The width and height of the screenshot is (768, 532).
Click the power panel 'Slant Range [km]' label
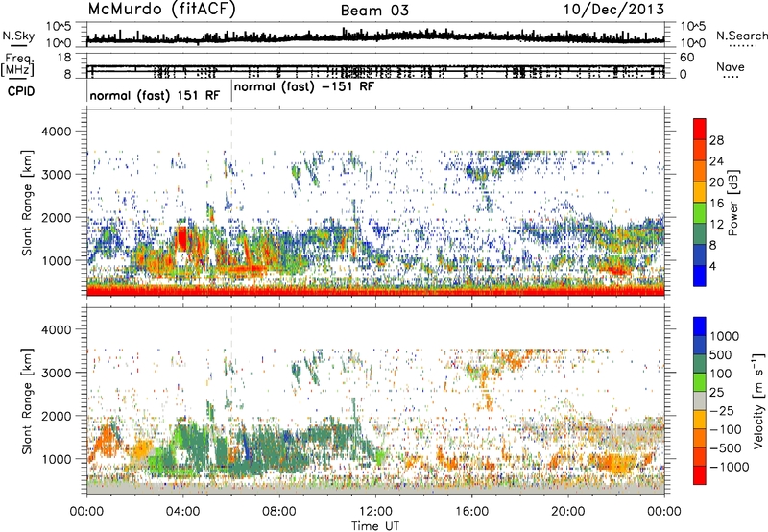(27, 203)
